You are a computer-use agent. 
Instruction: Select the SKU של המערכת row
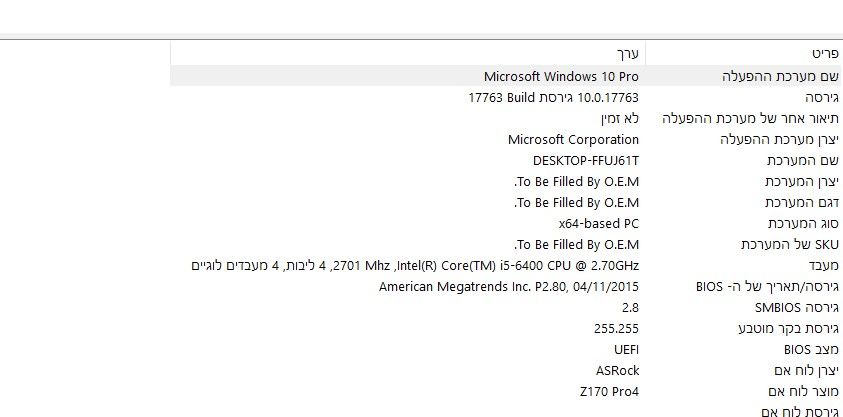(789, 245)
